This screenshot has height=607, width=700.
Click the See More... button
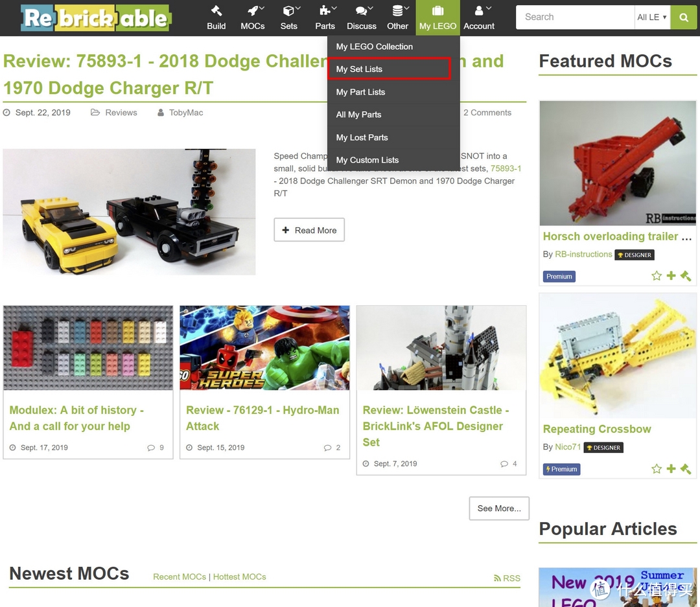click(499, 509)
